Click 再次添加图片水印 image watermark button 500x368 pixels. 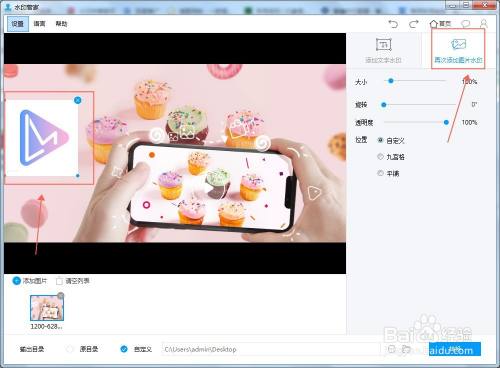click(458, 50)
